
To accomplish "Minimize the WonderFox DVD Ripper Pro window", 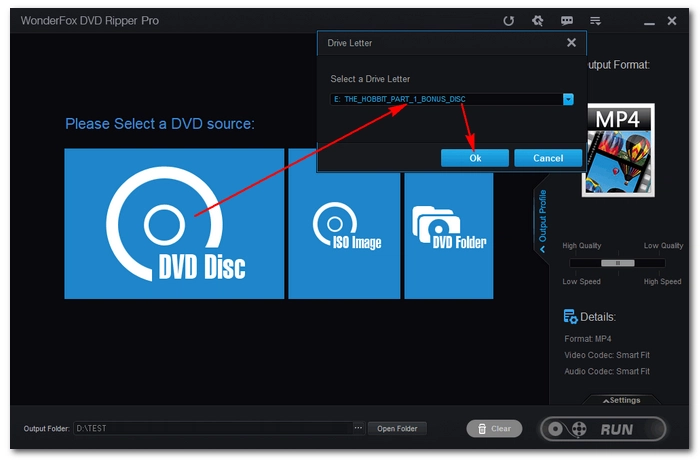I will 649,22.
